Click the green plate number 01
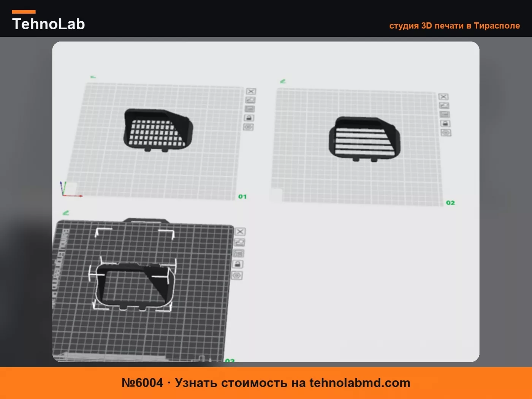 click(x=242, y=196)
